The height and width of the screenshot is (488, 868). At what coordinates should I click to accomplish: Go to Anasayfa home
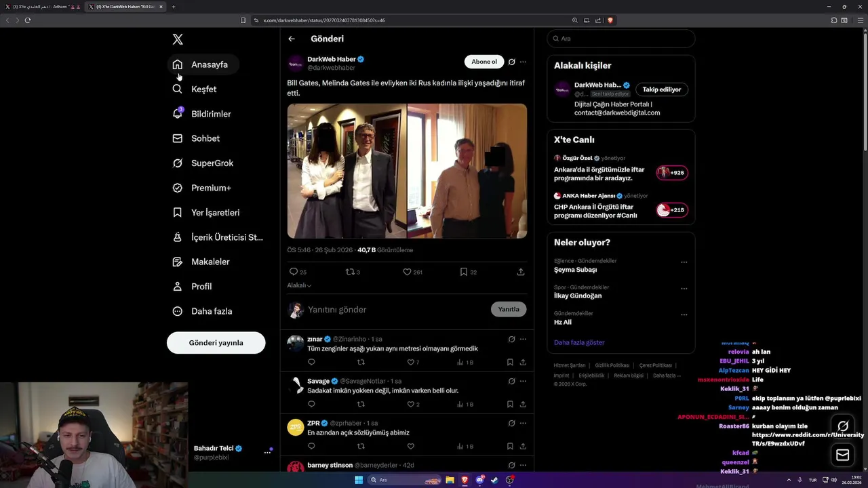pos(203,64)
